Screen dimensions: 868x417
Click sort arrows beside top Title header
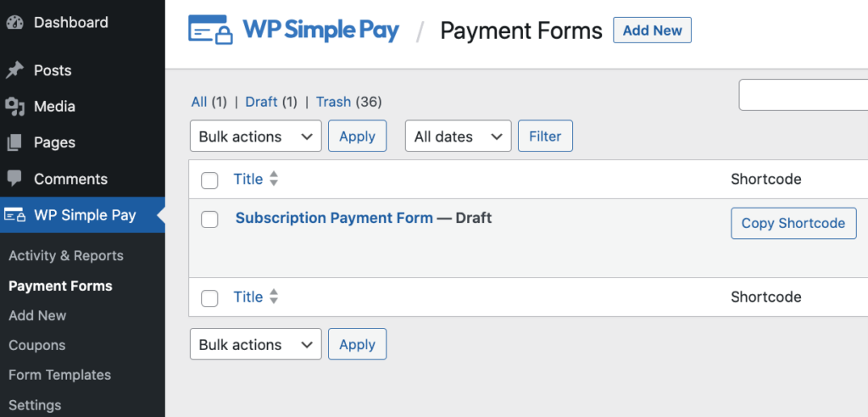pos(274,179)
